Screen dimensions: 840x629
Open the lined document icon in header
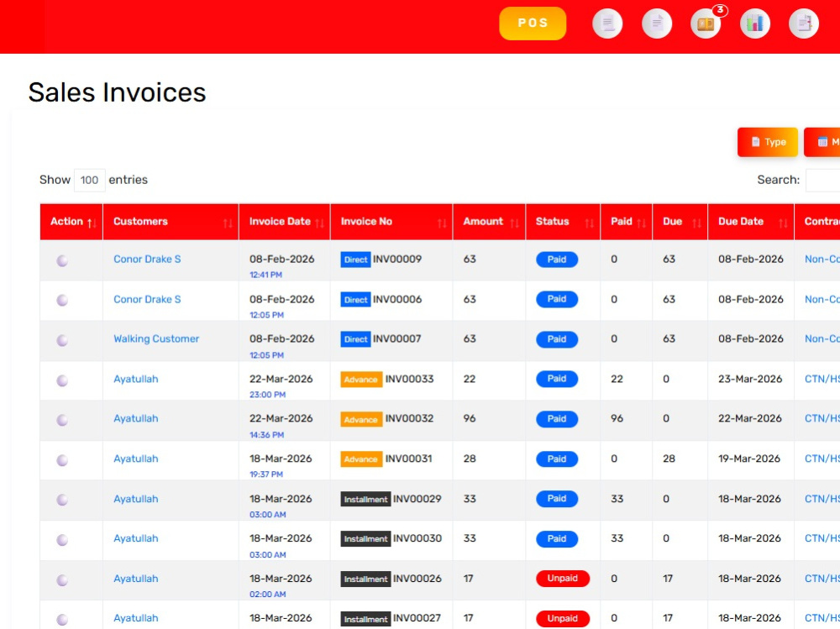point(607,24)
